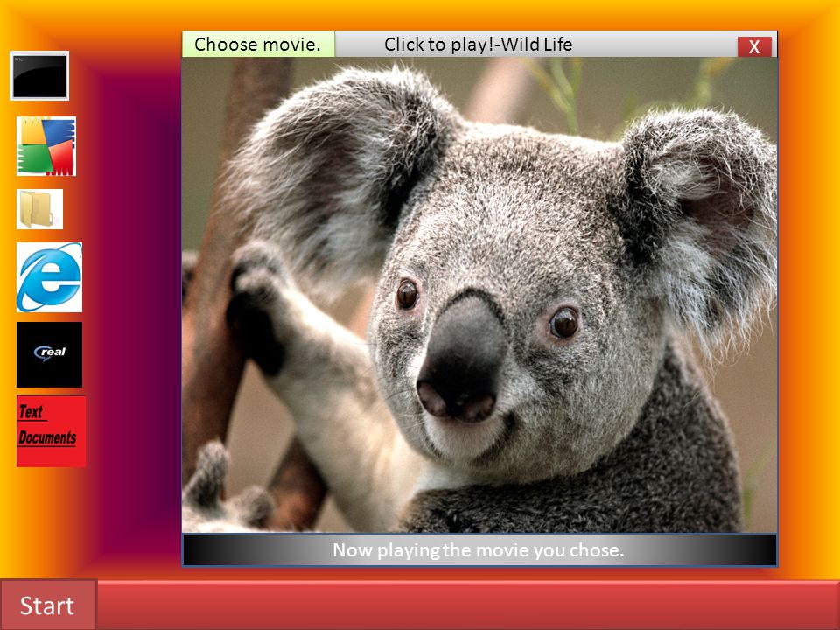
Task: Open RealPlayer icon
Action: (49, 354)
